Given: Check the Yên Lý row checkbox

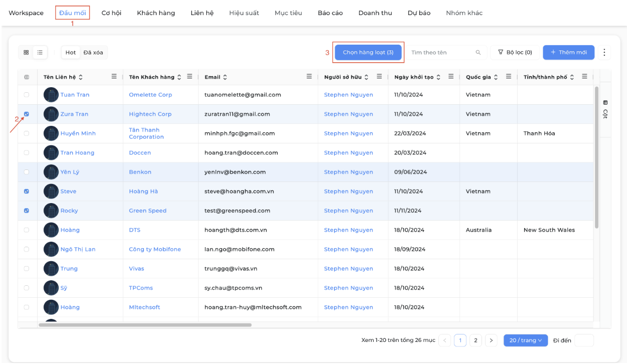Looking at the screenshot, I should click(27, 172).
